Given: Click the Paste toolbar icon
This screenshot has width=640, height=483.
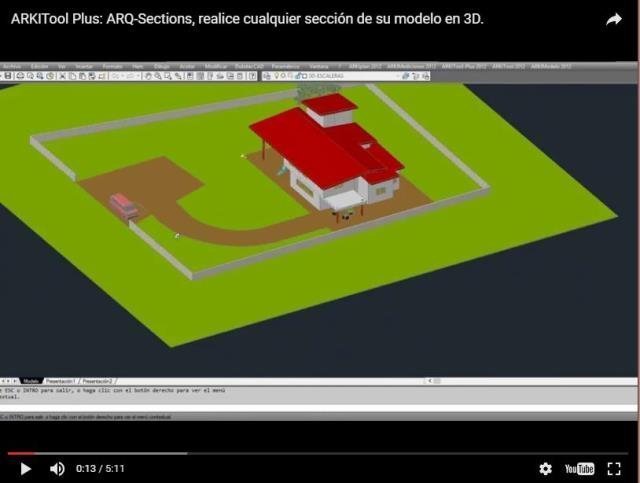Looking at the screenshot, I should (82, 76).
